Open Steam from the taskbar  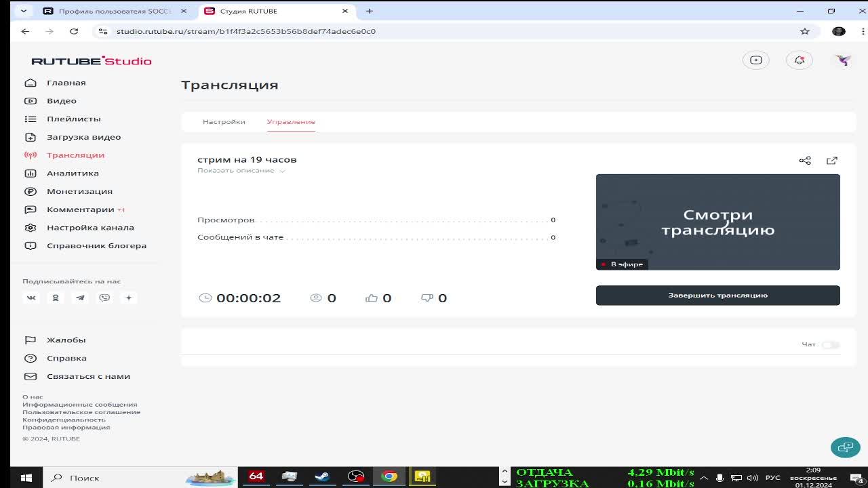pyautogui.click(x=322, y=476)
